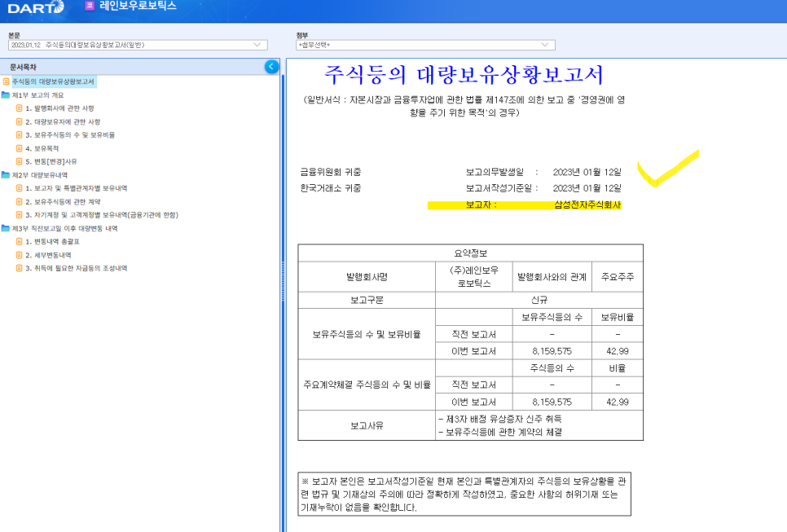Click the DART logo
Image resolution: width=787 pixels, height=532 pixels.
(34, 7)
